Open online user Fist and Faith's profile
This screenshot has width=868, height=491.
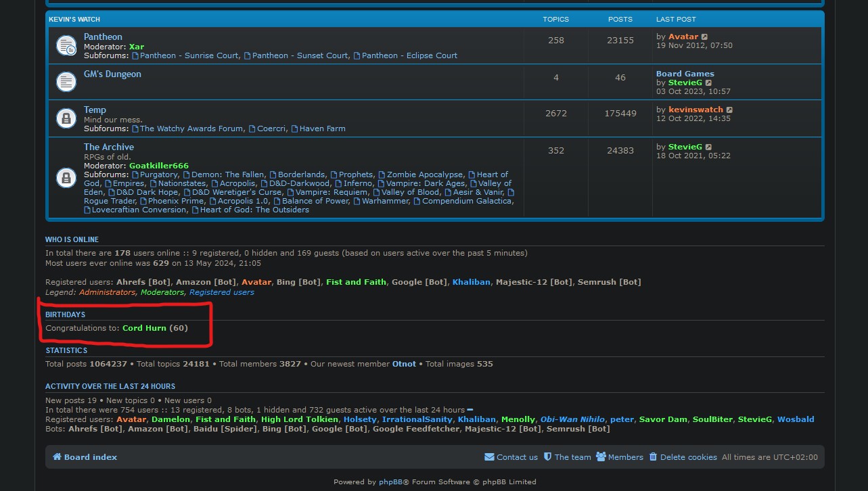click(x=356, y=282)
